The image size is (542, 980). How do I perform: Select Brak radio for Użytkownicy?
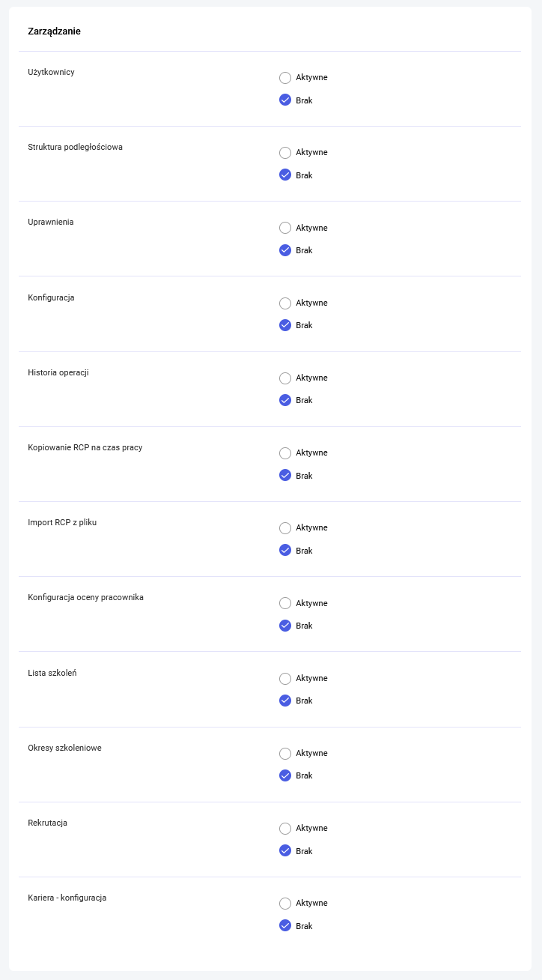coord(285,100)
